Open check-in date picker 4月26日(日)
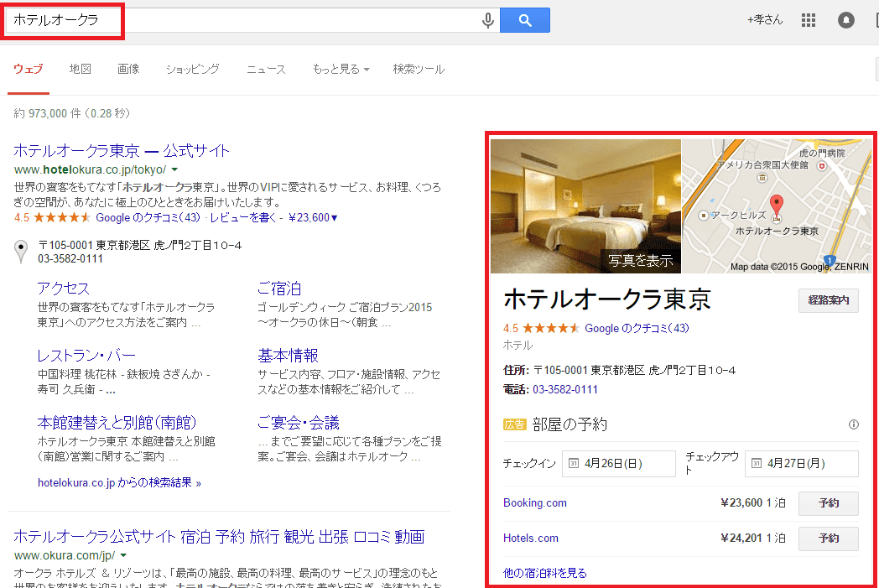This screenshot has height=588, width=879. point(619,463)
